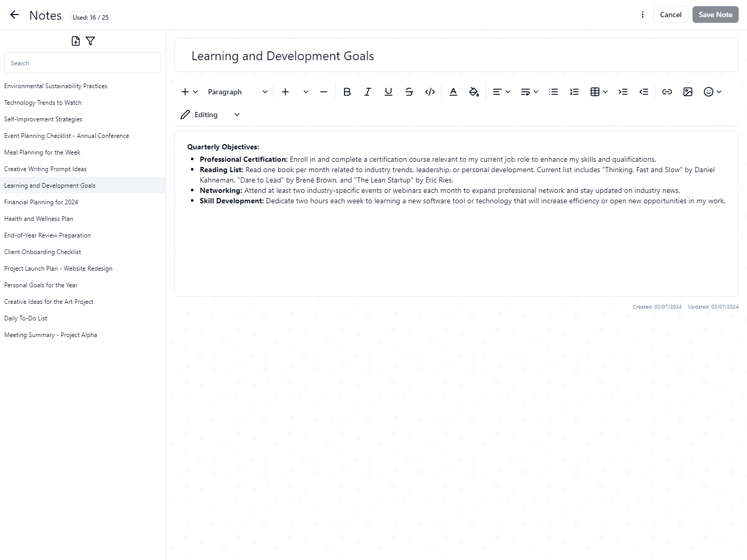Screen dimensions: 747x560
Task: Toggle strikethrough formatting
Action: point(409,92)
